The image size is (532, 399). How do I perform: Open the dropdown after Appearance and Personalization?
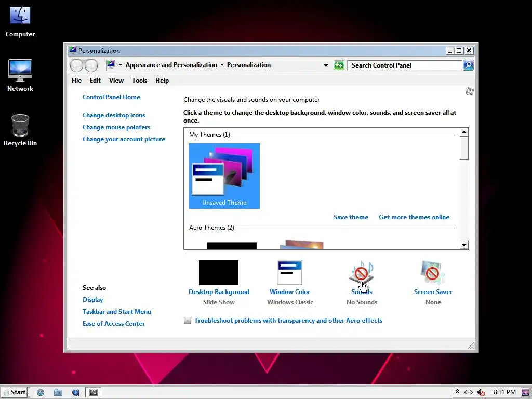pyautogui.click(x=222, y=65)
